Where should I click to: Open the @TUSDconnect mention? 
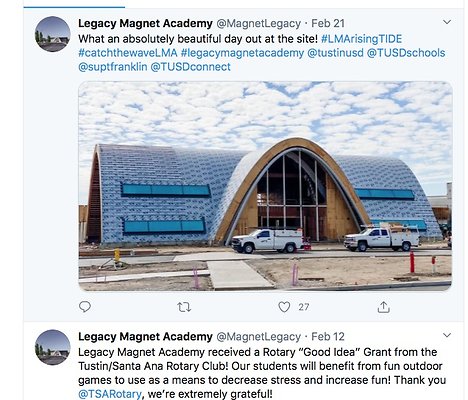point(191,67)
